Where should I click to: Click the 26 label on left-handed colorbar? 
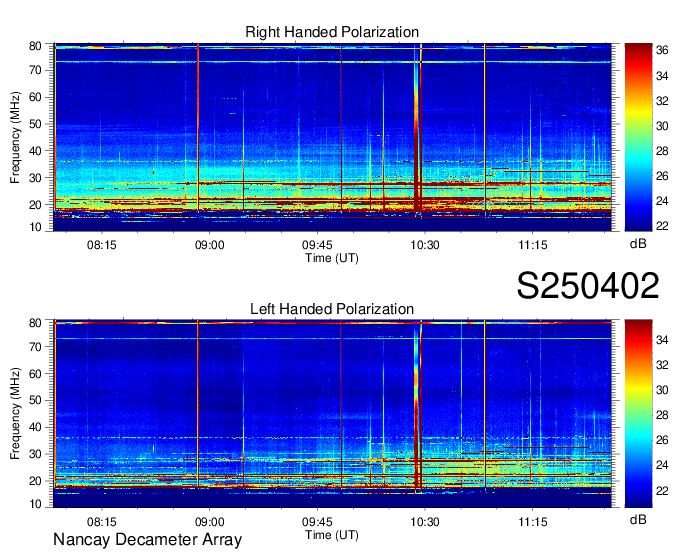662,440
